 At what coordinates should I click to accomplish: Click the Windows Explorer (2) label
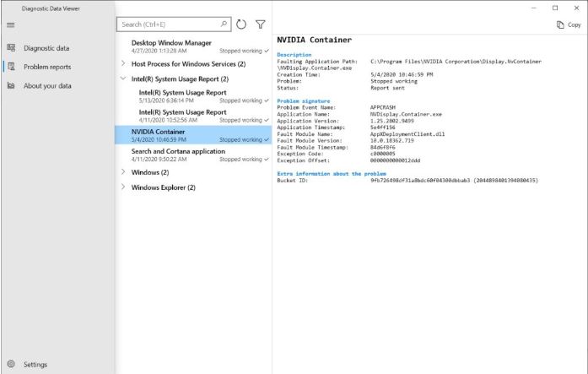(x=163, y=187)
